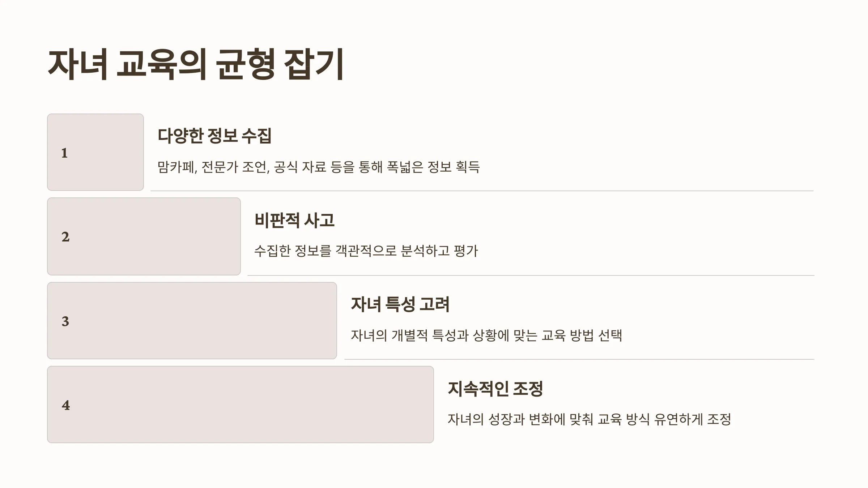Click the number 1 label
This screenshot has width=868, height=488.
tap(64, 153)
